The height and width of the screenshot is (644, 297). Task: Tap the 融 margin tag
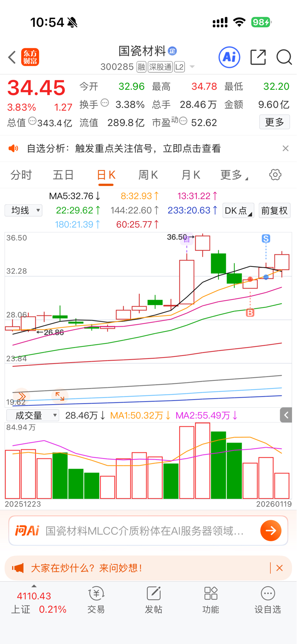(141, 67)
